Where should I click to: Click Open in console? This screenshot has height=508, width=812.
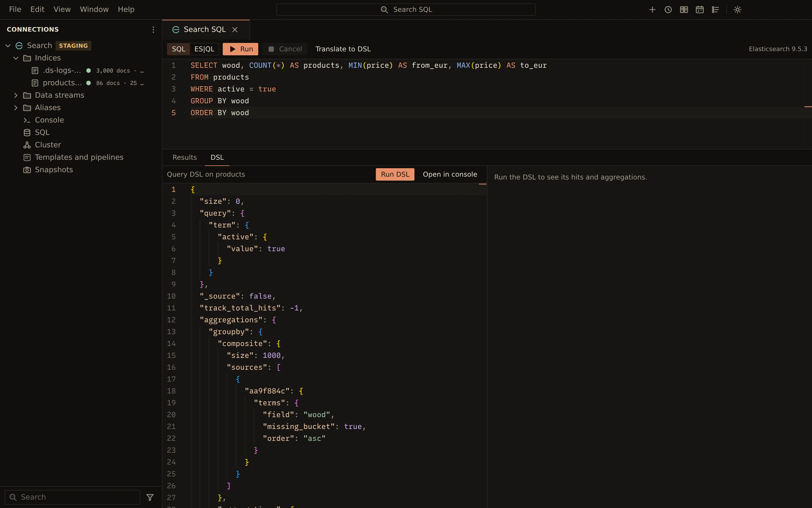coord(450,174)
